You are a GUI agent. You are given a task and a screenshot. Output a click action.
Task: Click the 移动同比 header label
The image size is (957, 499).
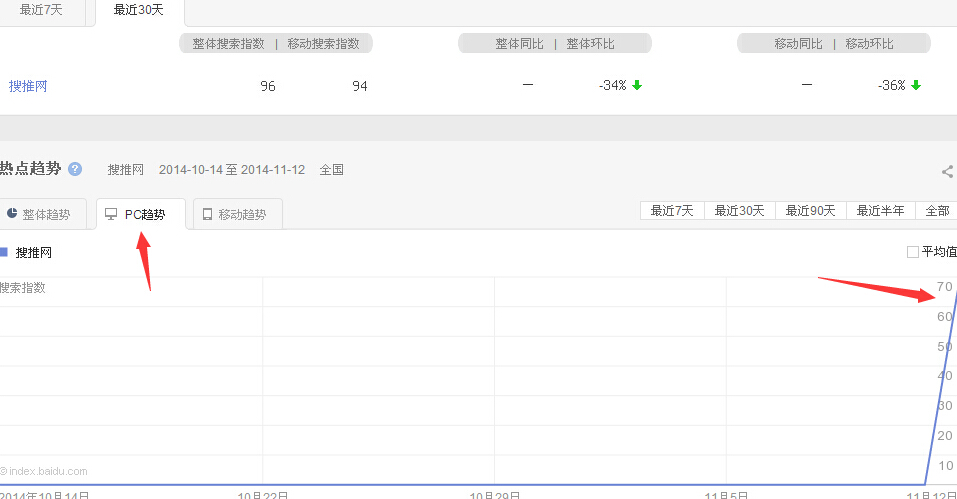798,44
